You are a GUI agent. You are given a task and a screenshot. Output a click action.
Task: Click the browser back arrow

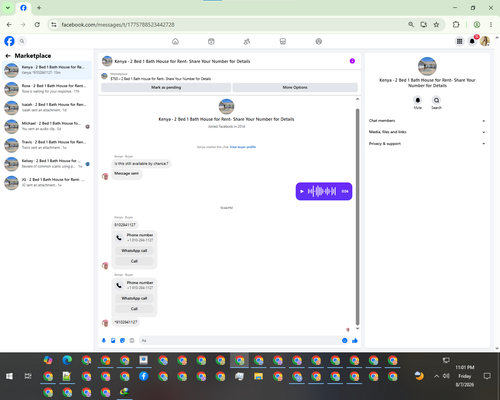9,25
